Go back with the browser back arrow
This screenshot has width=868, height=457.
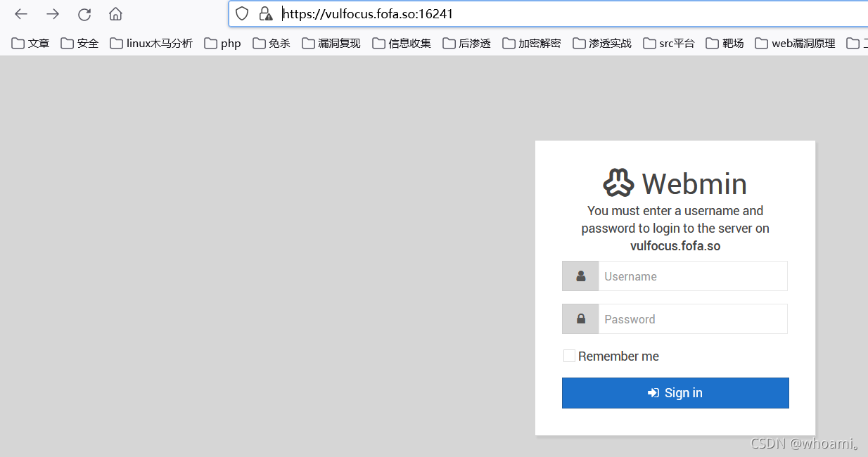tap(21, 14)
